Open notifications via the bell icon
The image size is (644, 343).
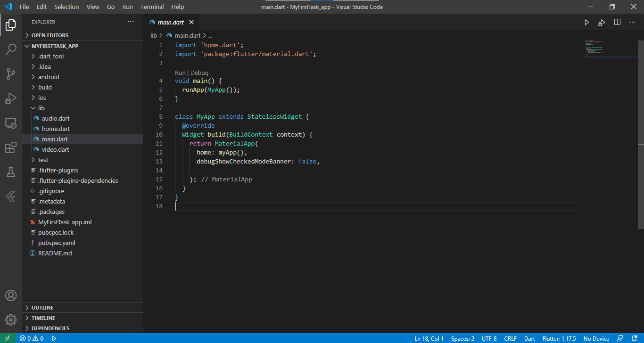pyautogui.click(x=634, y=338)
